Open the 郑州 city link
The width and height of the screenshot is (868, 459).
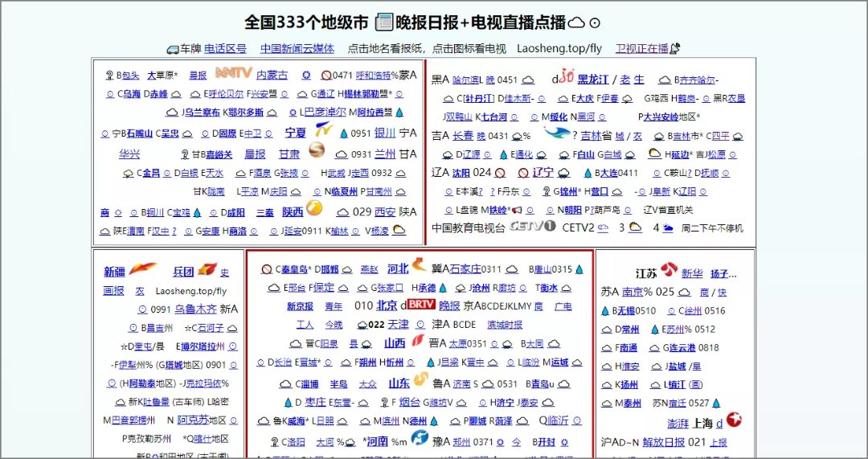pos(461,442)
